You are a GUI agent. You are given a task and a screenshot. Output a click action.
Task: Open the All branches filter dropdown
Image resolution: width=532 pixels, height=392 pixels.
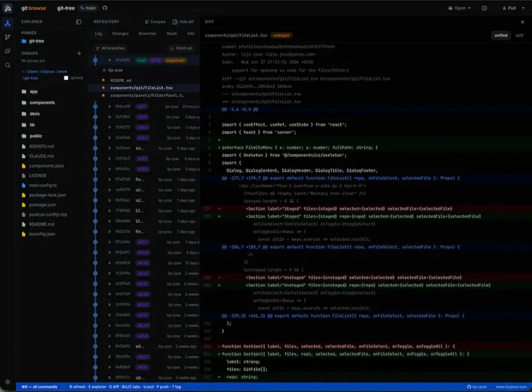pos(111,48)
